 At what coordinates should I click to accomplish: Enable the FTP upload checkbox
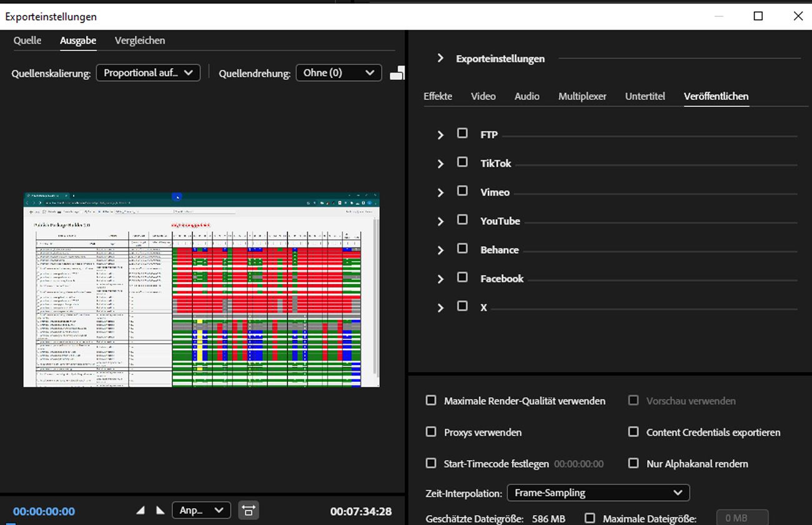(462, 133)
